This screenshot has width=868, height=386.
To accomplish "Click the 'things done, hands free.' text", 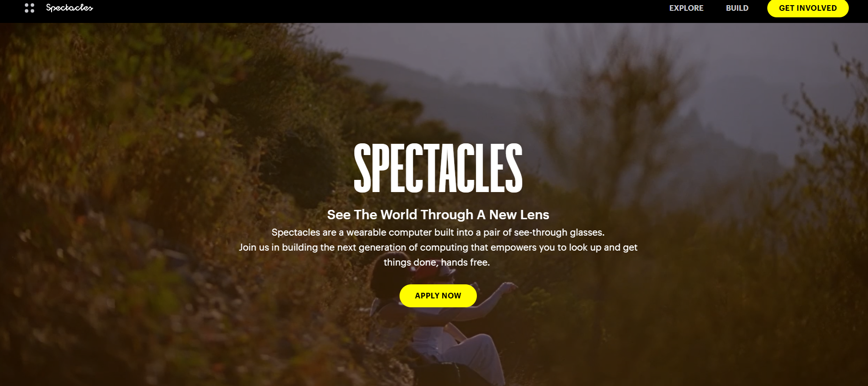I will (437, 262).
